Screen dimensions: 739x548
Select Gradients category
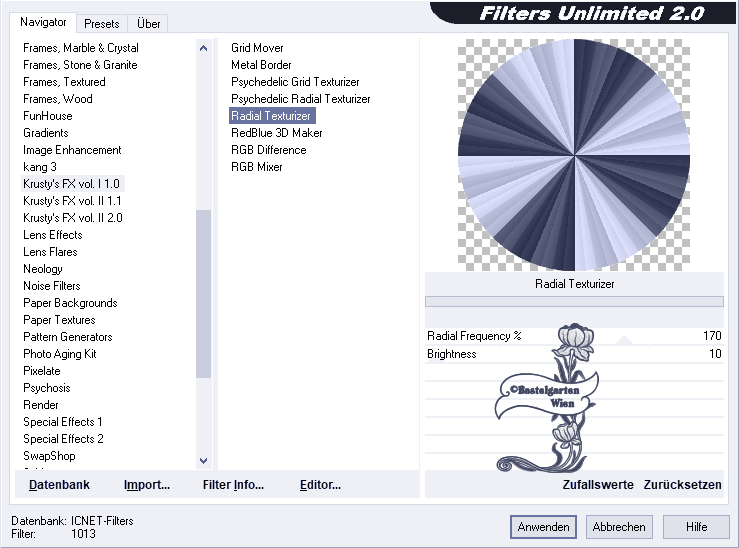pyautogui.click(x=46, y=133)
